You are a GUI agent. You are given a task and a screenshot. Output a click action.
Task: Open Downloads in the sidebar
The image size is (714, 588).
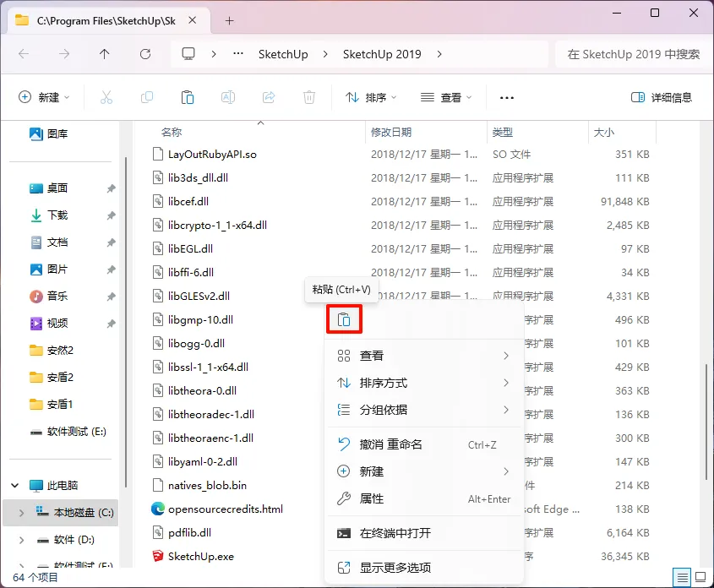click(49, 215)
